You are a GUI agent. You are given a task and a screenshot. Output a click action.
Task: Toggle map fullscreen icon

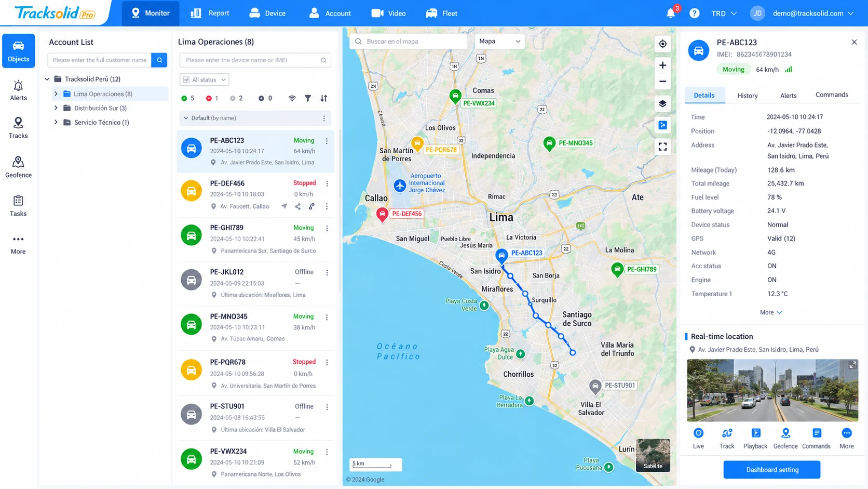click(663, 147)
